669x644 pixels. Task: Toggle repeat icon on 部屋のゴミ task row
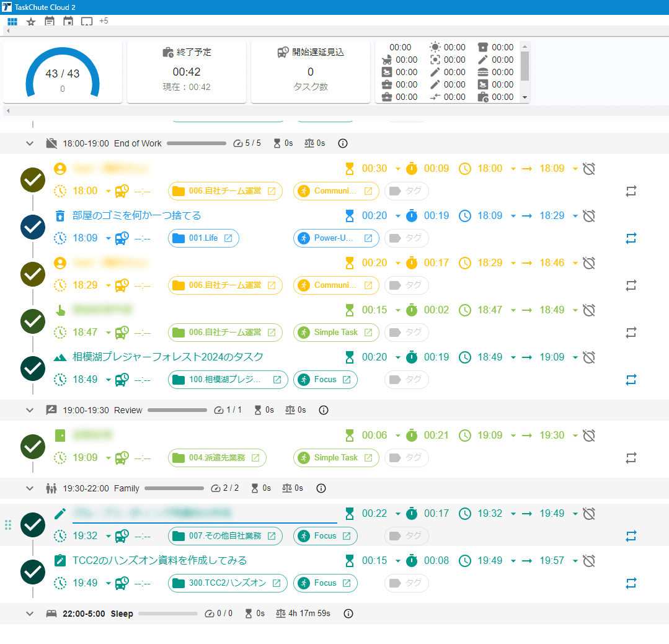click(631, 238)
